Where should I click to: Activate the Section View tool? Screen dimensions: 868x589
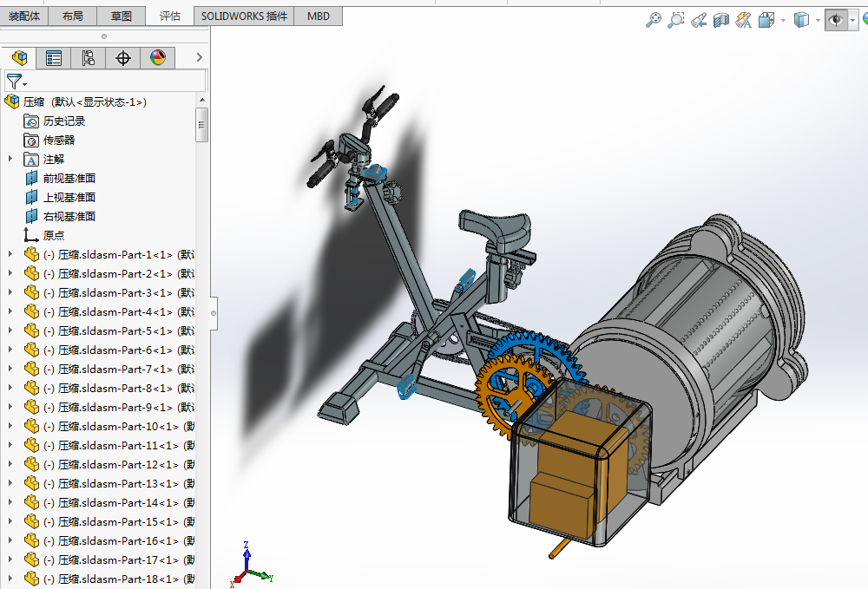pyautogui.click(x=721, y=20)
